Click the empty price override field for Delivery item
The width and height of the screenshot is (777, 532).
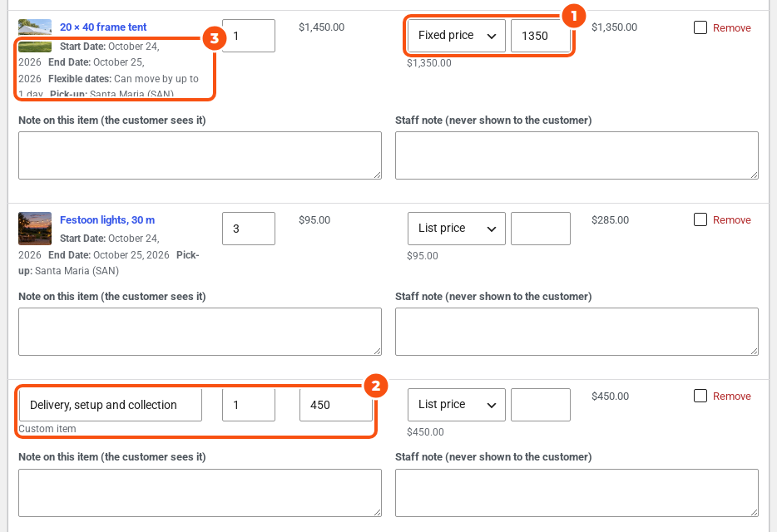coord(541,405)
